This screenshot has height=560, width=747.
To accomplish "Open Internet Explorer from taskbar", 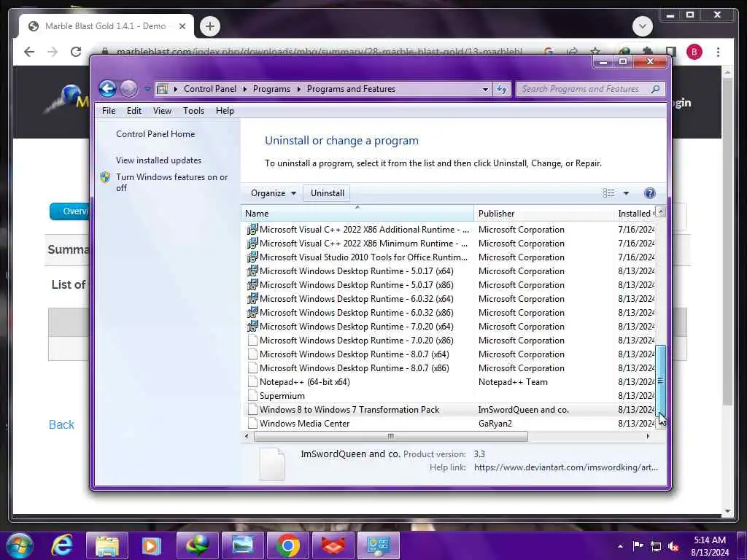I will [x=63, y=545].
